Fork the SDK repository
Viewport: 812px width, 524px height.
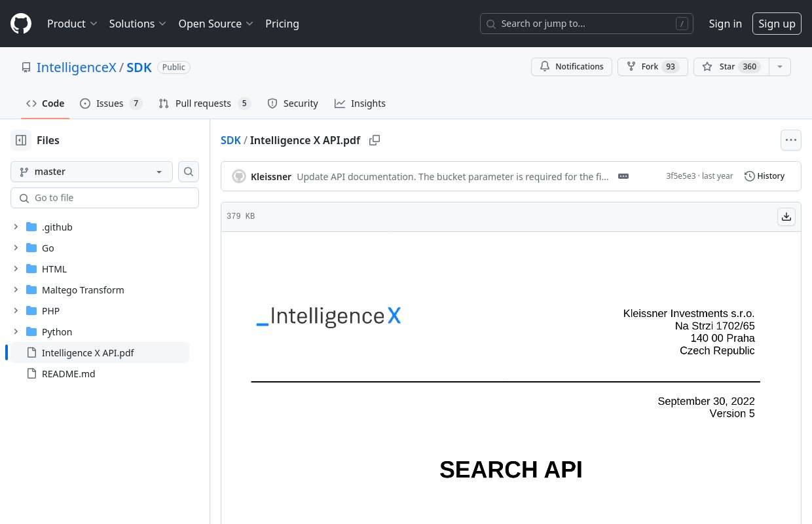point(652,67)
